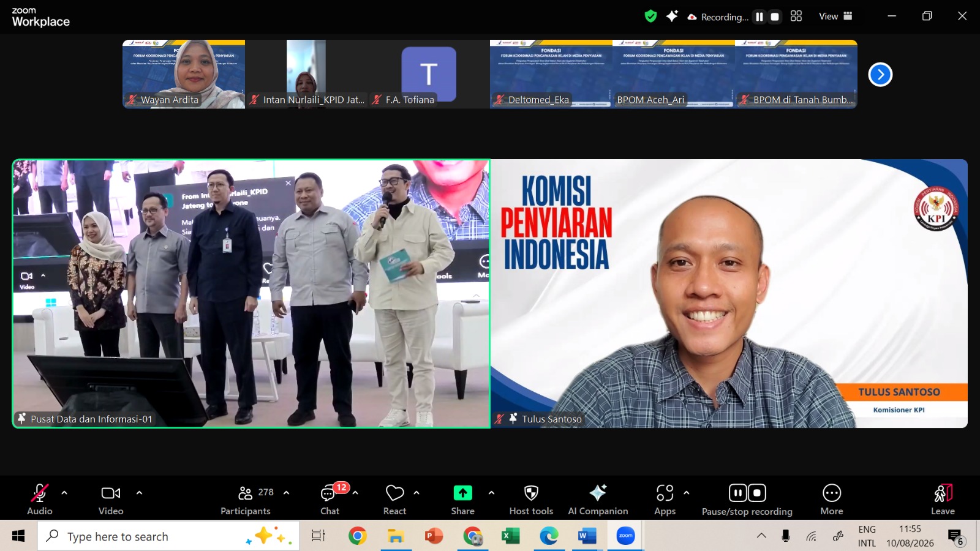This screenshot has width=980, height=551.
Task: Unmute microphone with the Audio button
Action: coord(40,499)
